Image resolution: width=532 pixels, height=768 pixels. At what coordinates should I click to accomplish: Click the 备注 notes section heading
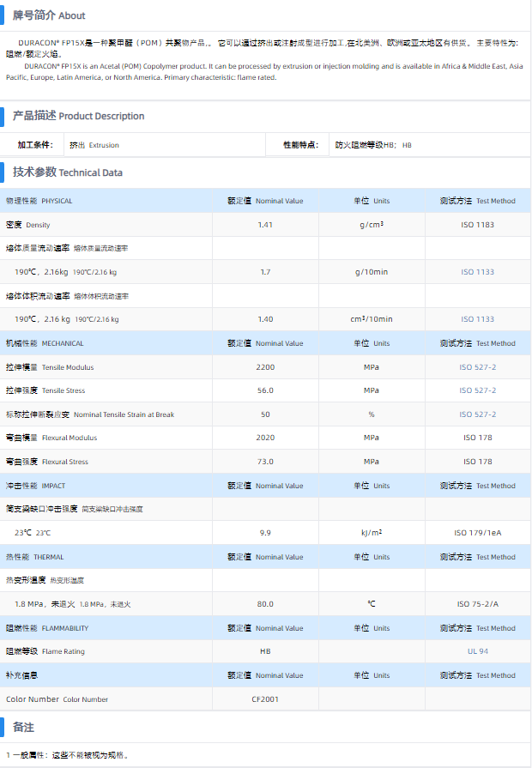point(23,728)
